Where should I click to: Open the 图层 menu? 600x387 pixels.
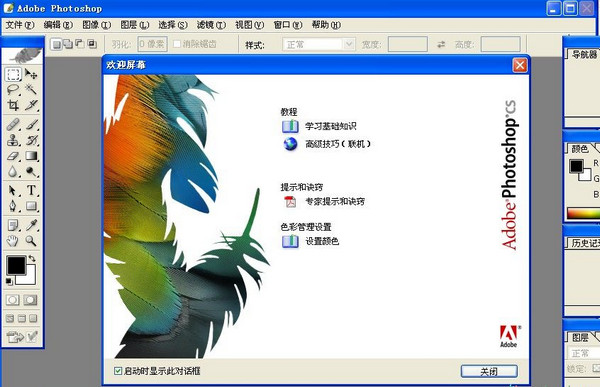tap(135, 25)
